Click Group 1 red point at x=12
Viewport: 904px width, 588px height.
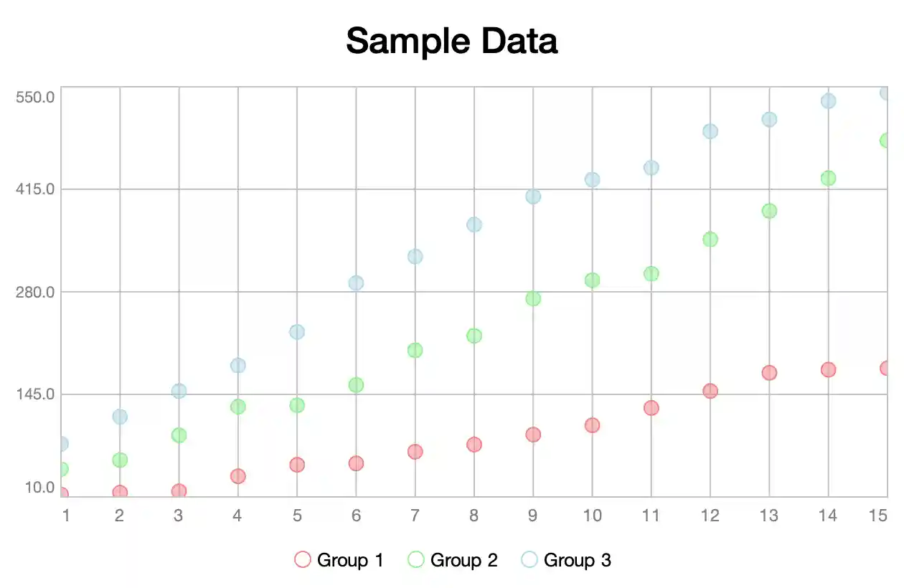point(710,391)
